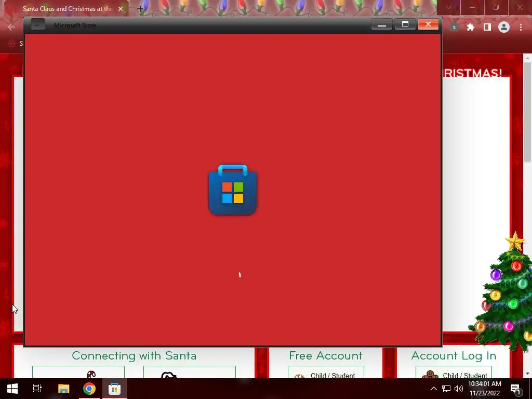Go back in the Chrome browser
Screen dimensions: 532x399
[x=11, y=27]
